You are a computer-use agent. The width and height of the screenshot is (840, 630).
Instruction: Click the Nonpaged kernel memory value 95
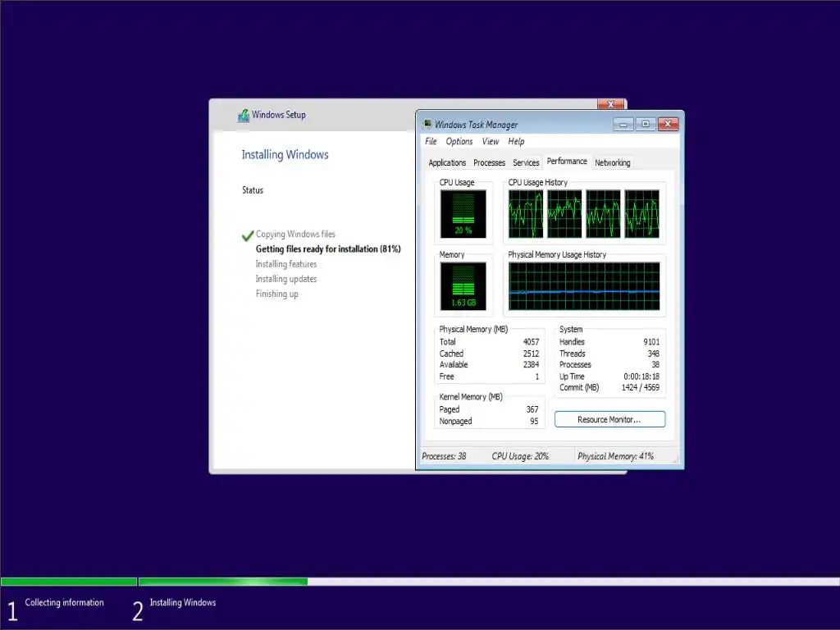pyautogui.click(x=534, y=421)
